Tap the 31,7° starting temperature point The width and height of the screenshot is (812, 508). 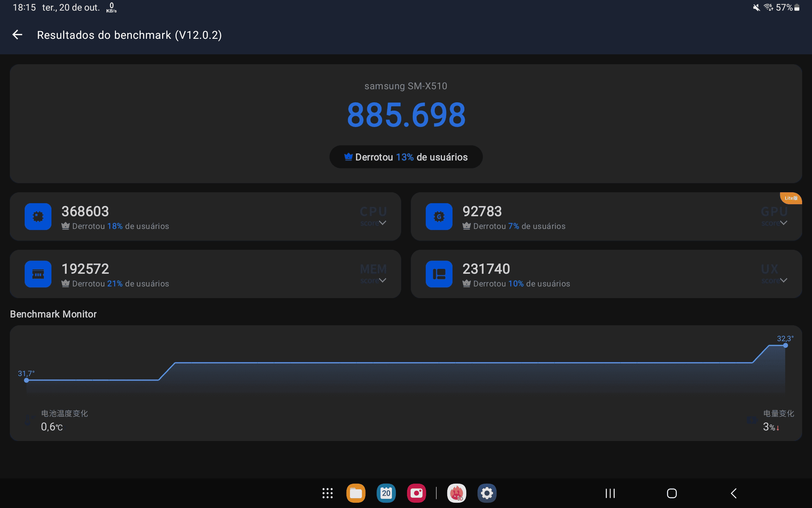click(x=26, y=380)
